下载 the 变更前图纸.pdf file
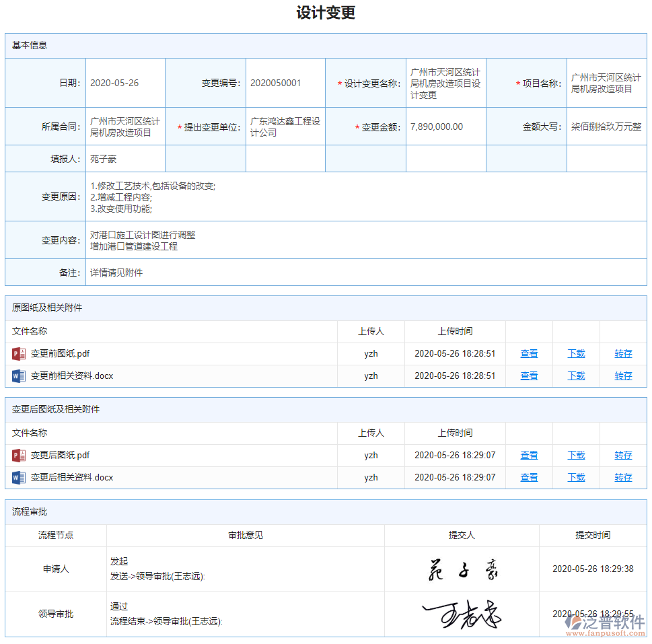This screenshot has height=644, width=652. 576,353
